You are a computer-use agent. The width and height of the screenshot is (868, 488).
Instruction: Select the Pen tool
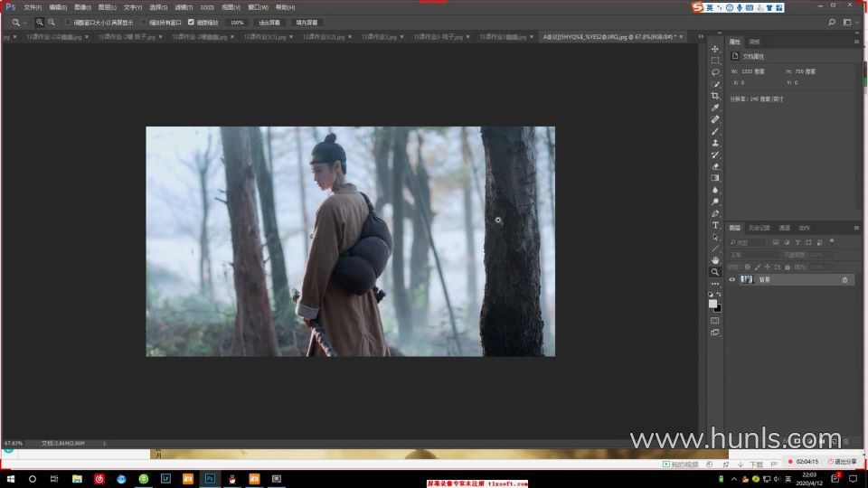[715, 213]
